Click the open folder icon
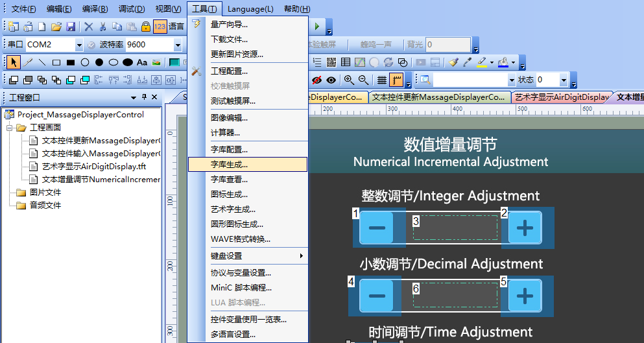The width and height of the screenshot is (644, 343). (x=56, y=27)
